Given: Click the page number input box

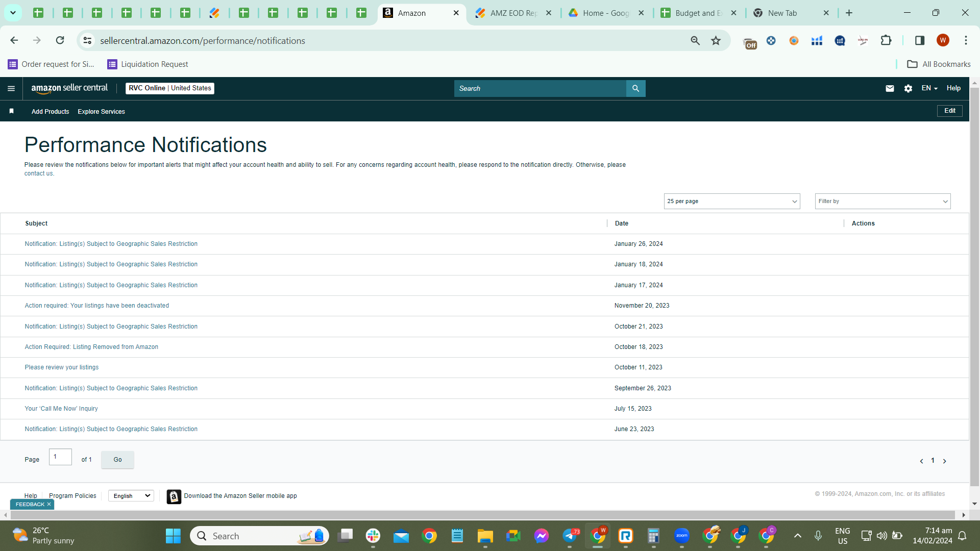Looking at the screenshot, I should 60,457.
